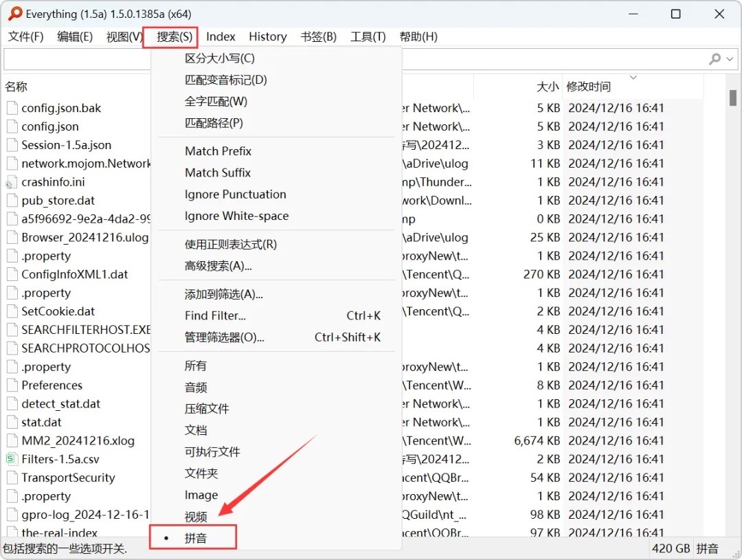Click the file icon of Preferences
Viewport: 742px width, 560px height.
click(x=12, y=385)
